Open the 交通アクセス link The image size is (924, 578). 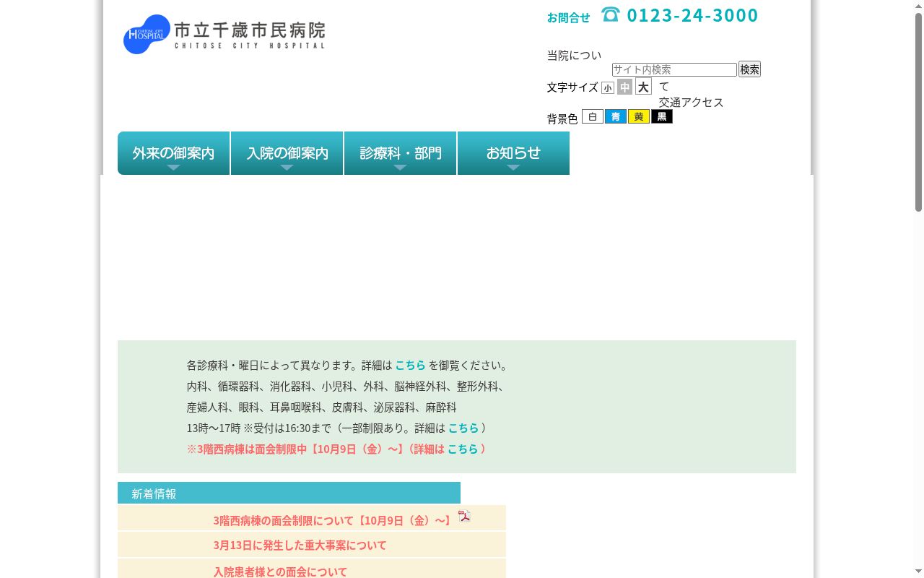691,103
